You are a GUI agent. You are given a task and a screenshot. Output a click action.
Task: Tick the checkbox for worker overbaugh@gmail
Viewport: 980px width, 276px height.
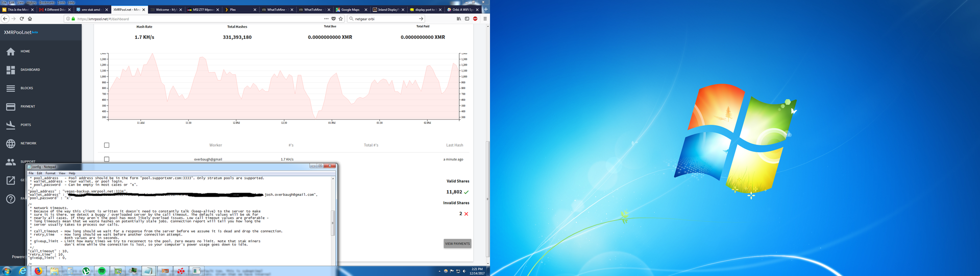107,159
